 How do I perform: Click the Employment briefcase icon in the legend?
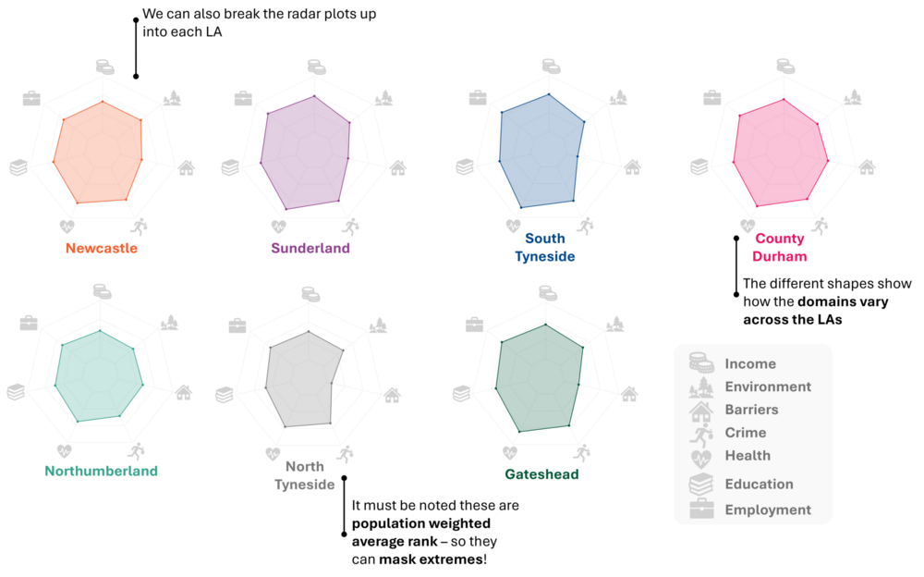[x=701, y=509]
